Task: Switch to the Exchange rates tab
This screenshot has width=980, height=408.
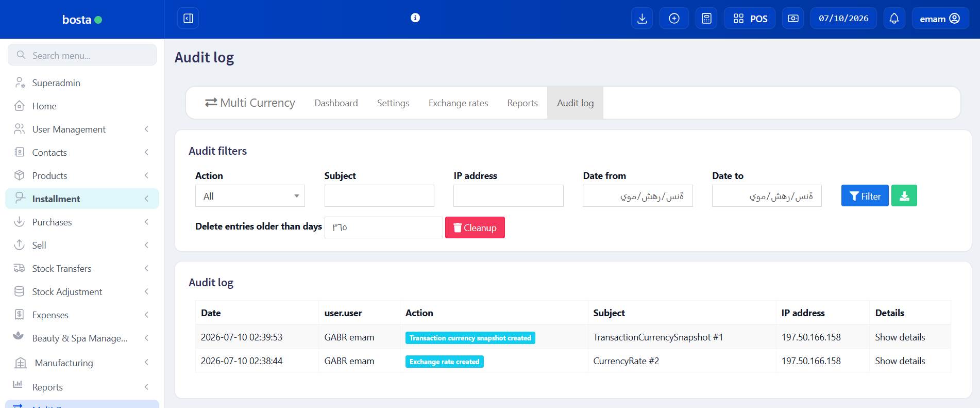Action: point(458,103)
